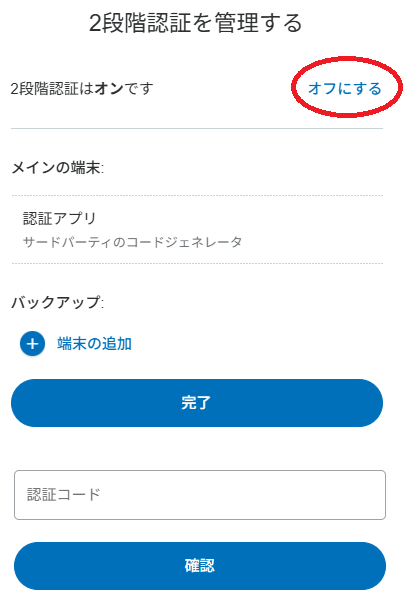Screen dimensions: 417x595
Task: Turn off 2-step verification via オフにする
Action: tap(345, 88)
